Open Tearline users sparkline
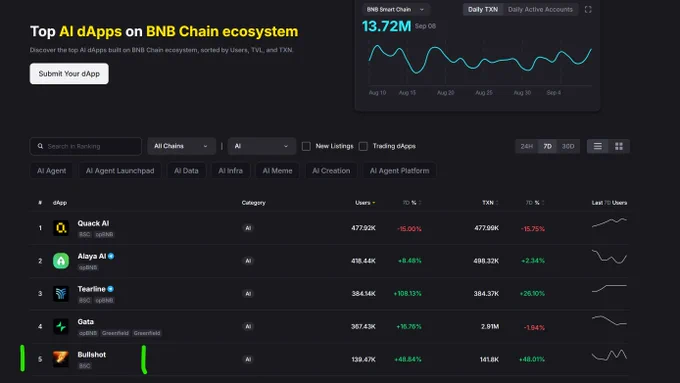 (x=609, y=288)
